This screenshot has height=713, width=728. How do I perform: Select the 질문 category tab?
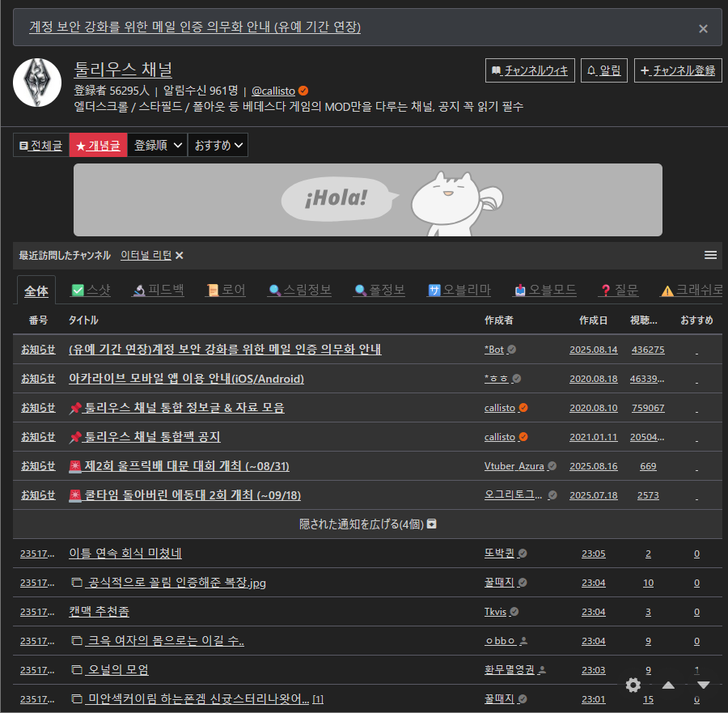(x=619, y=290)
